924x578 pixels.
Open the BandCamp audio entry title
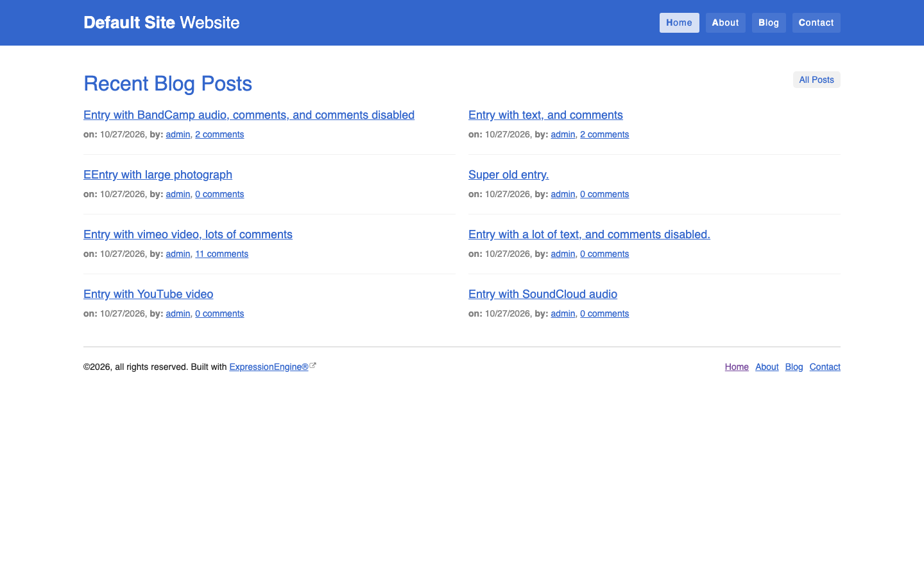pyautogui.click(x=249, y=115)
